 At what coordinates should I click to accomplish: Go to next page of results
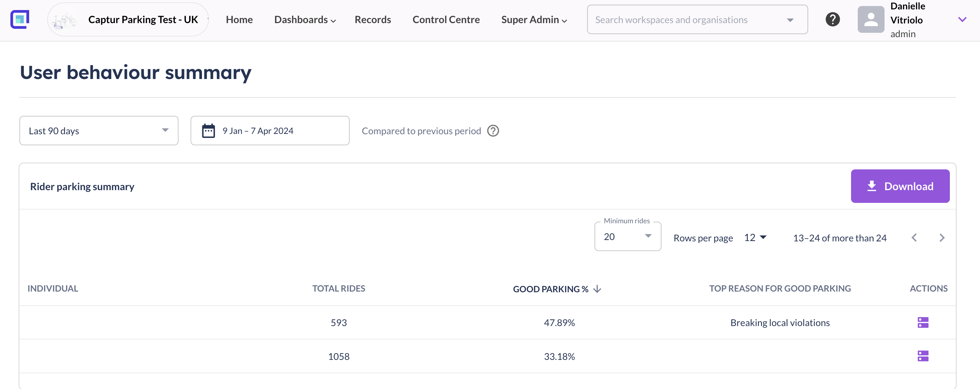pyautogui.click(x=941, y=238)
